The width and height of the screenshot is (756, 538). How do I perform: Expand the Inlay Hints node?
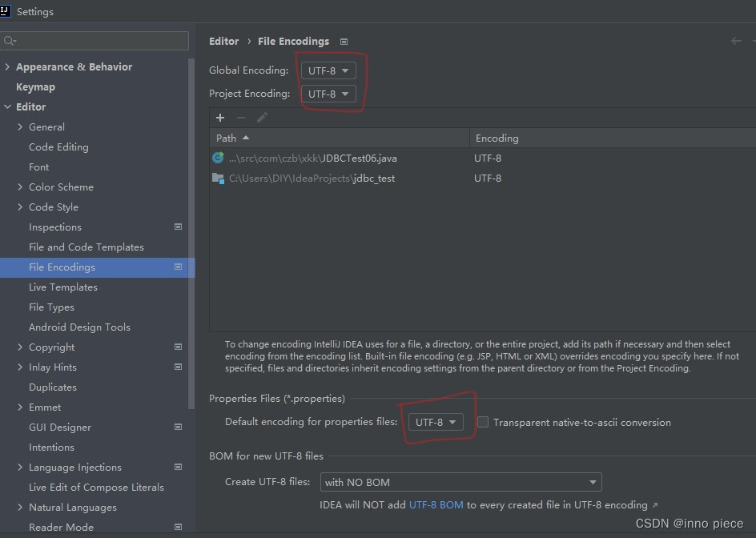pyautogui.click(x=20, y=367)
